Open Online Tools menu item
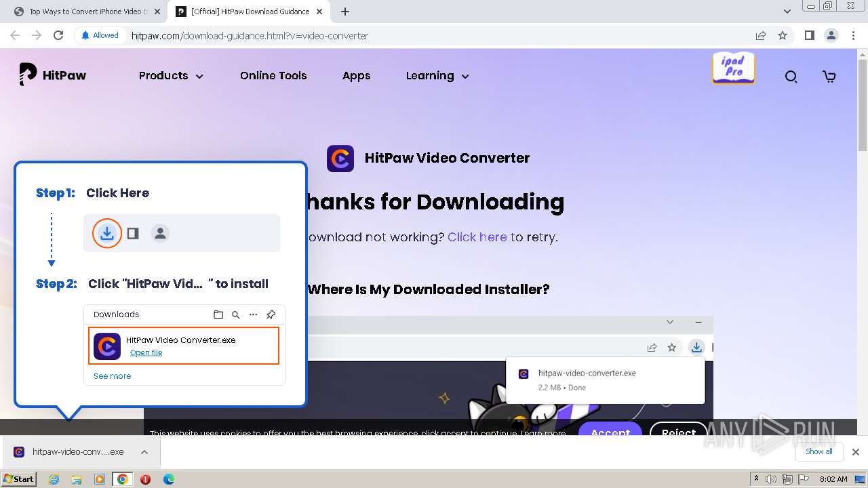 click(273, 76)
